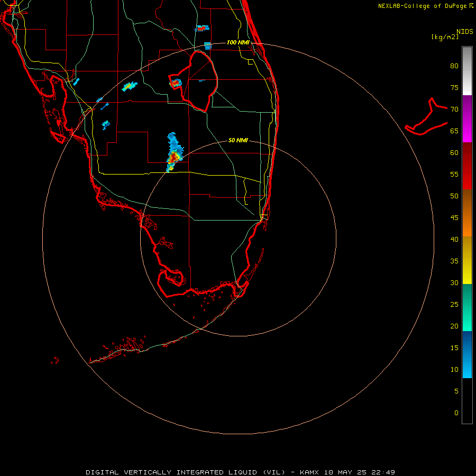Pick the white-gray segment of the color bar
Viewport: 476px width, 476px height.
[x=467, y=71]
